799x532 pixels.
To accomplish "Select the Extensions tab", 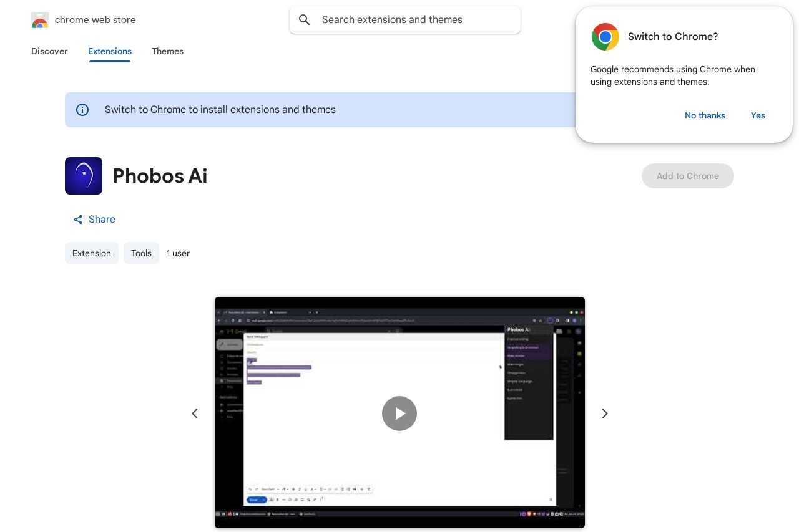I will pos(110,51).
